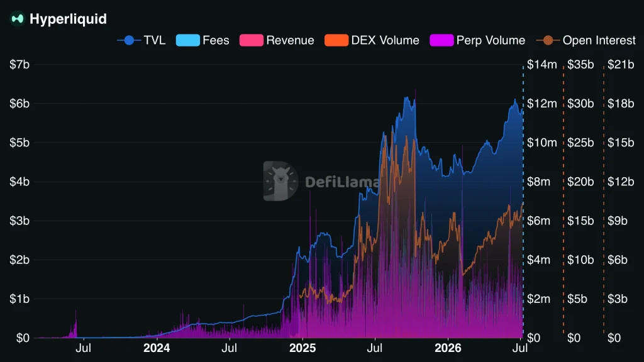The height and width of the screenshot is (362, 644).
Task: Click the DEX Volume orange color swatch
Action: (x=336, y=40)
